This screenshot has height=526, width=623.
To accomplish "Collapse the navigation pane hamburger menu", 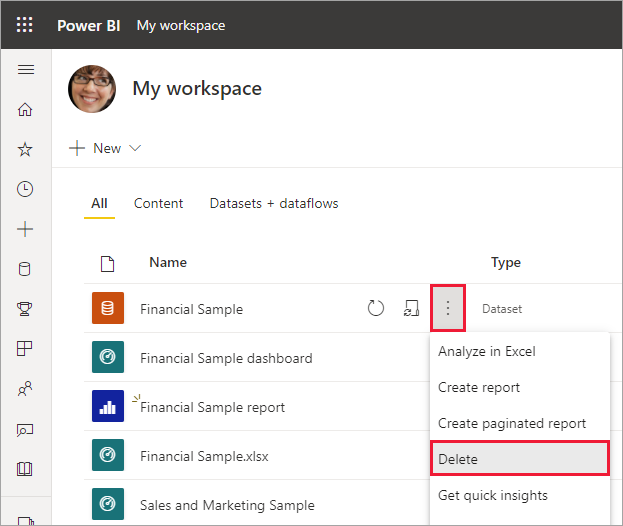I will pyautogui.click(x=26, y=70).
